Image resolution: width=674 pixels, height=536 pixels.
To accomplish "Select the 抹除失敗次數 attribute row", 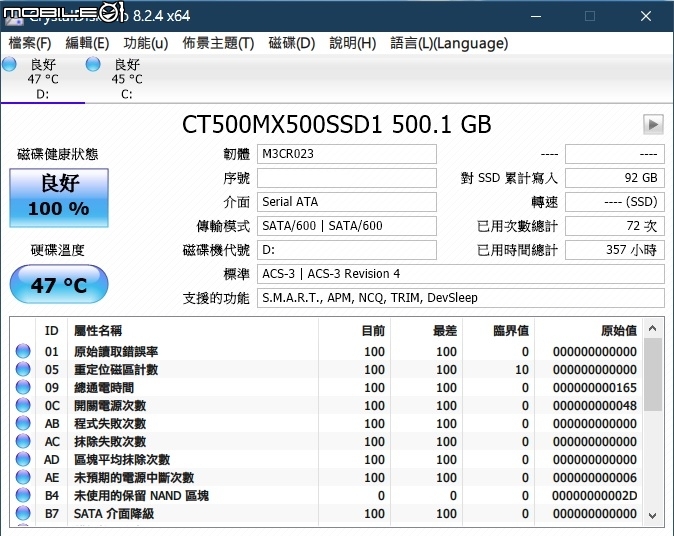I will (x=327, y=441).
